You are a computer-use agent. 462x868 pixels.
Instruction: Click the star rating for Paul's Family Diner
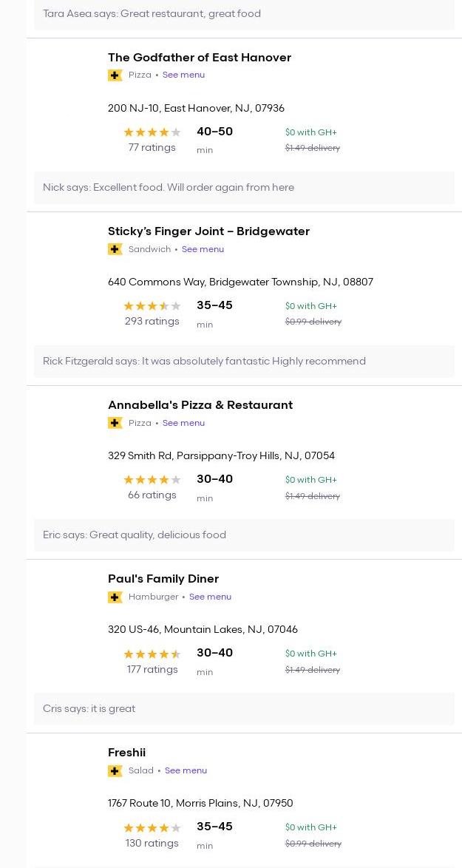click(152, 654)
